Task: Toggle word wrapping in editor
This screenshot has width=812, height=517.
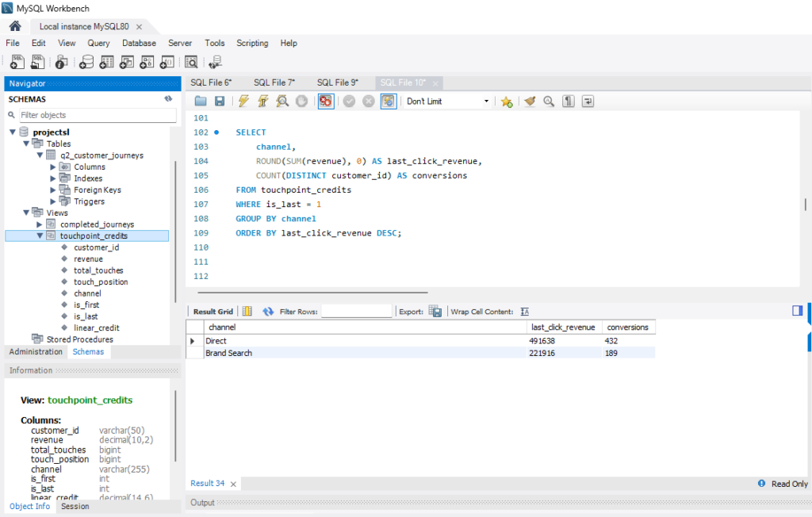Action: click(x=588, y=101)
